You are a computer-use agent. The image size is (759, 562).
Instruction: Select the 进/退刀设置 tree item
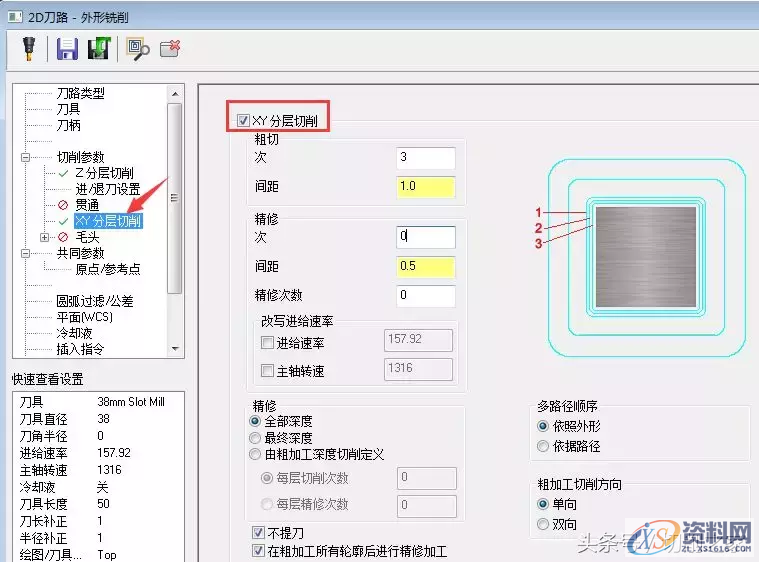coord(107,189)
